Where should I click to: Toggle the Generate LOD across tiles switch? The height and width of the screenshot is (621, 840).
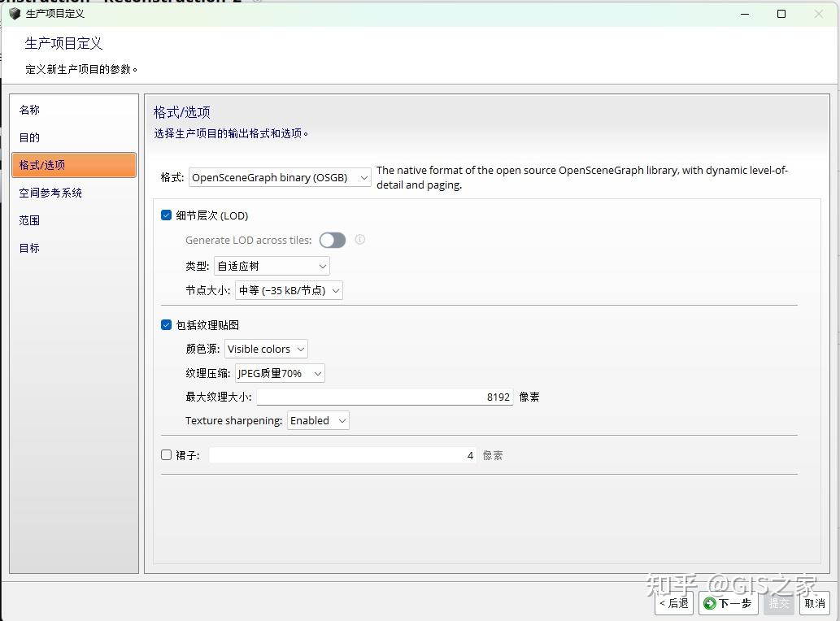coord(332,240)
